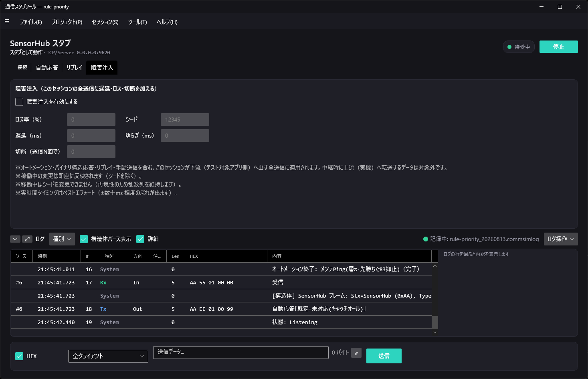Click the 'TCP/Server 0.0.0.0:9620' text
The image size is (588, 379).
coord(78,53)
